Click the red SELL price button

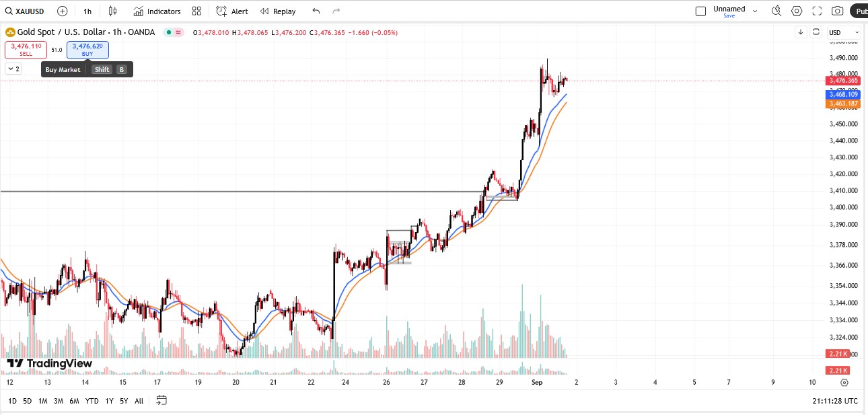26,50
